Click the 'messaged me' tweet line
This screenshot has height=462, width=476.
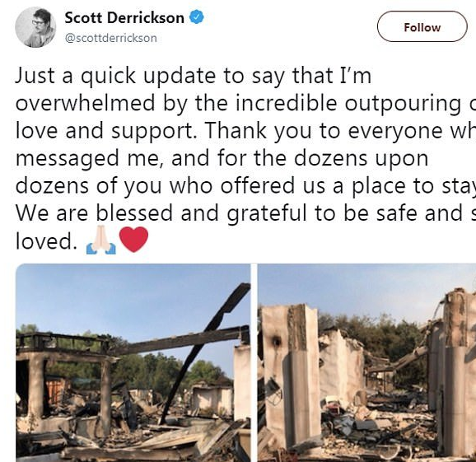coord(222,158)
